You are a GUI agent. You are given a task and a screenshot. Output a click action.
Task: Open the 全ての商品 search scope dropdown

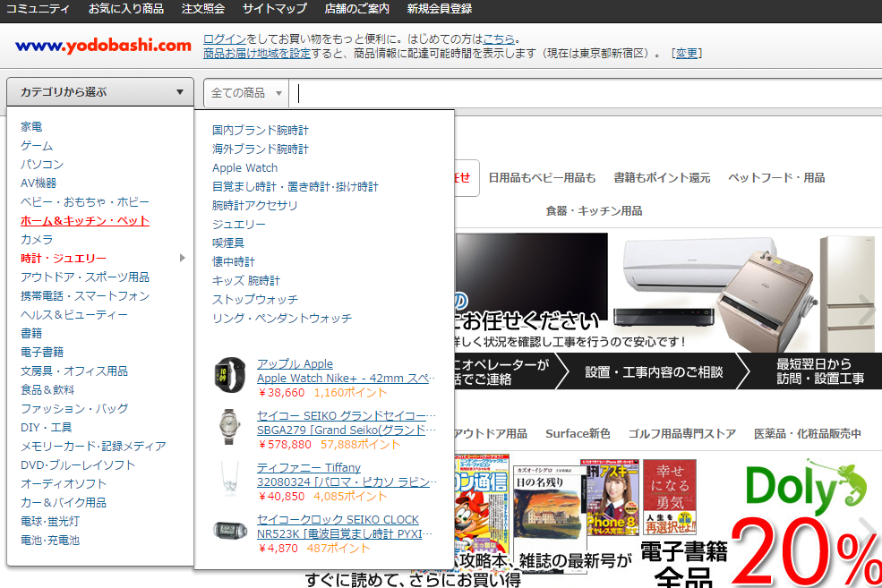pos(246,93)
